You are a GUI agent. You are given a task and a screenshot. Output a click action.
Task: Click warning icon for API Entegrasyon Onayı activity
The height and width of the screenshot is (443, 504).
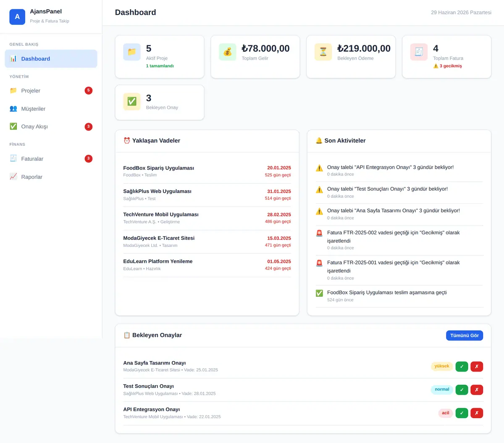(319, 168)
